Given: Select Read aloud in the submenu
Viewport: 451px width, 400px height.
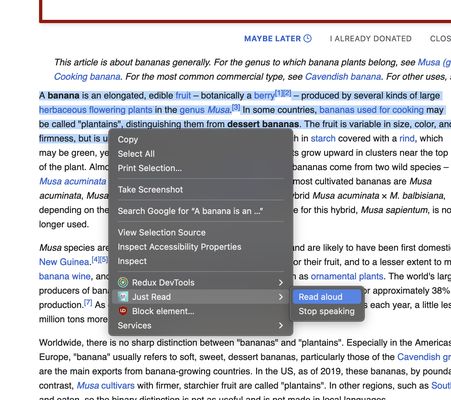Looking at the screenshot, I should pyautogui.click(x=327, y=297).
